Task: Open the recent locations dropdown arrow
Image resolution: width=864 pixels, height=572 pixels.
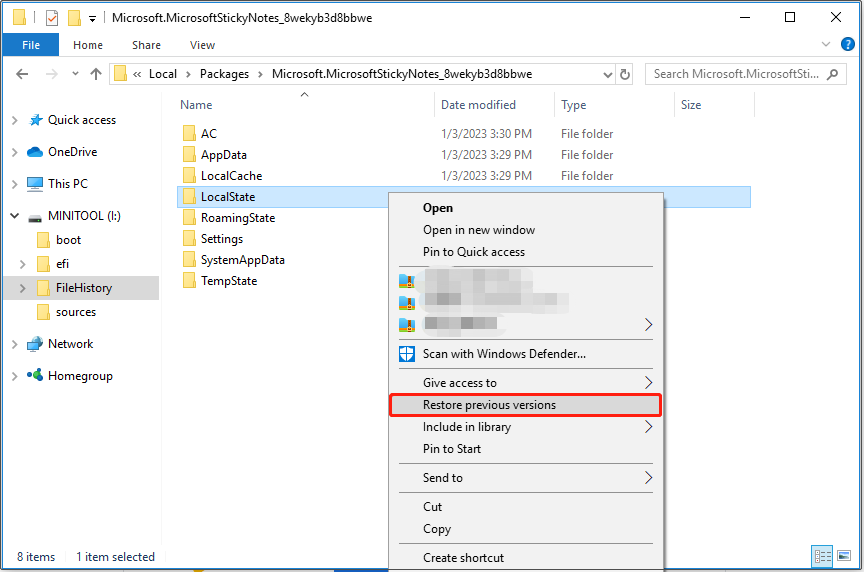Action: (x=75, y=73)
